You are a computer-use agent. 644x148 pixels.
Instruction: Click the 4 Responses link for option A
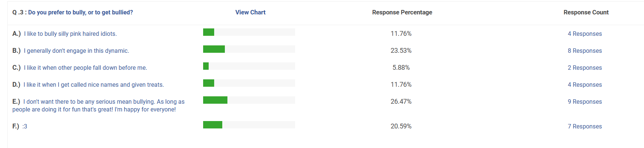585,34
